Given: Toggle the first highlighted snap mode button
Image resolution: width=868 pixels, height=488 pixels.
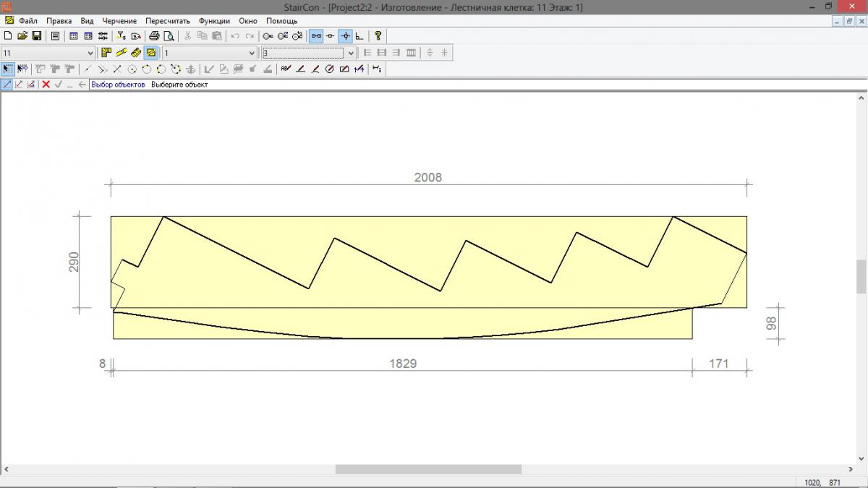Looking at the screenshot, I should coord(316,35).
